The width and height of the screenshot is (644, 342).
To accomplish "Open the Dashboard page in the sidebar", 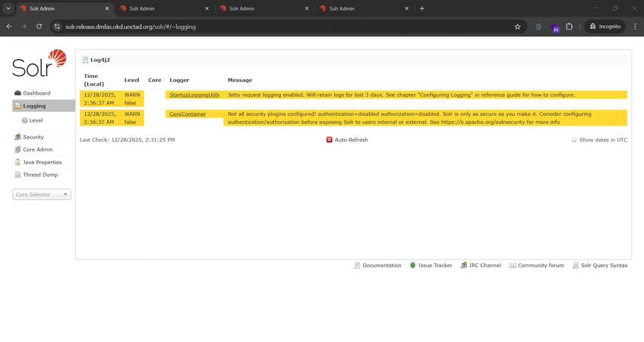I will pyautogui.click(x=37, y=93).
